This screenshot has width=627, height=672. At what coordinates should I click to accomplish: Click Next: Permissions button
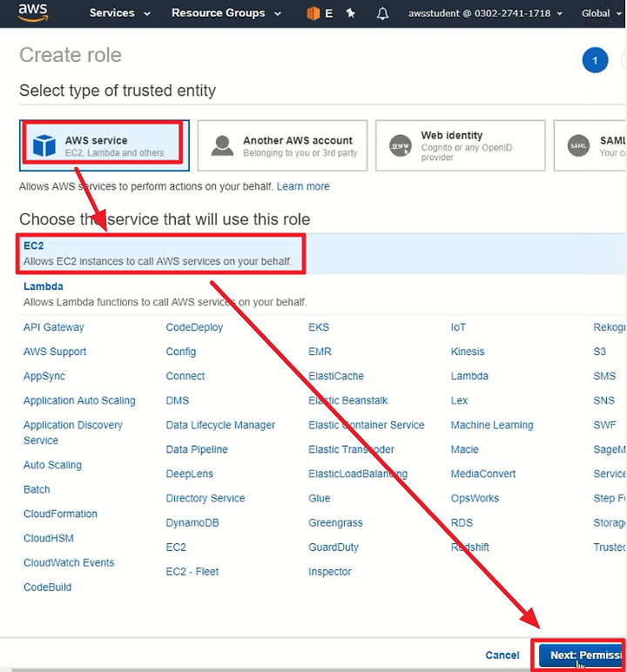pyautogui.click(x=581, y=655)
